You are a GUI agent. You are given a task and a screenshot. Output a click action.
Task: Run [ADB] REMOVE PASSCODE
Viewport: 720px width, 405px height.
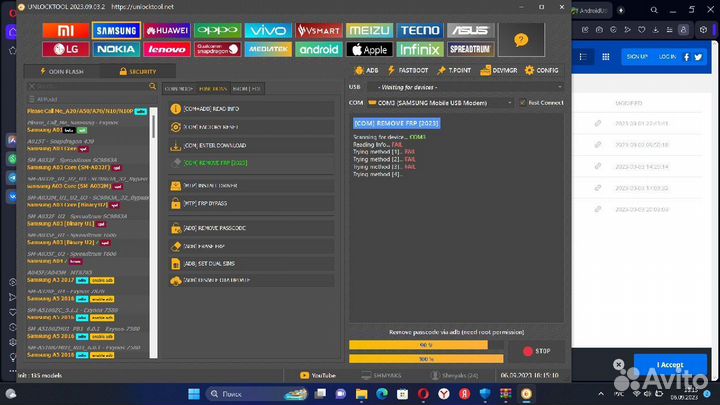pos(251,228)
